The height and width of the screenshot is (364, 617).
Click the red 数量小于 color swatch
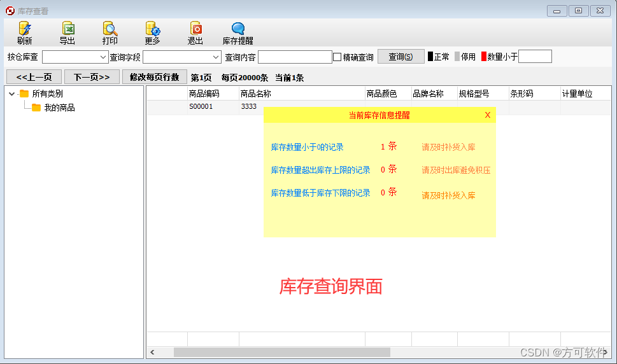[484, 57]
